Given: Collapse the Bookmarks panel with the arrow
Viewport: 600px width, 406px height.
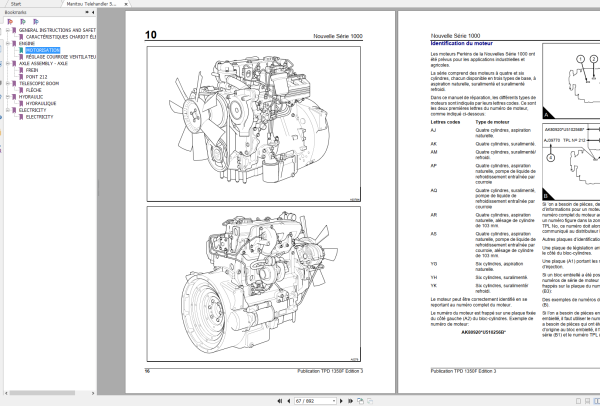Looking at the screenshot, I should point(93,12).
